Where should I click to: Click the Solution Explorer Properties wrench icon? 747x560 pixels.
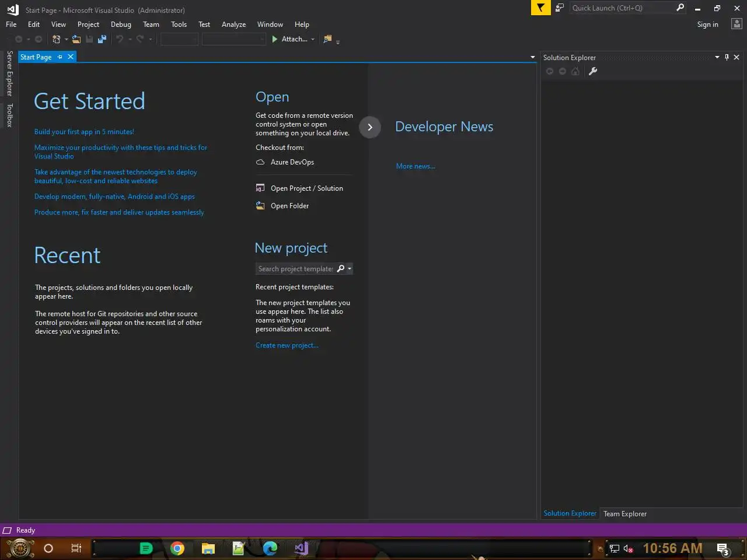[x=593, y=71]
